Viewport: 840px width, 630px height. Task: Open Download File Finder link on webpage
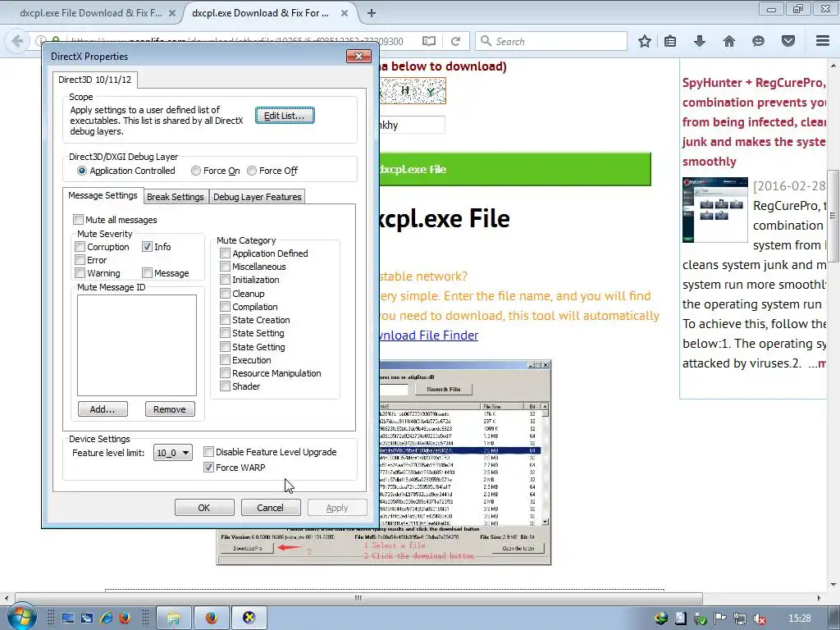point(428,336)
